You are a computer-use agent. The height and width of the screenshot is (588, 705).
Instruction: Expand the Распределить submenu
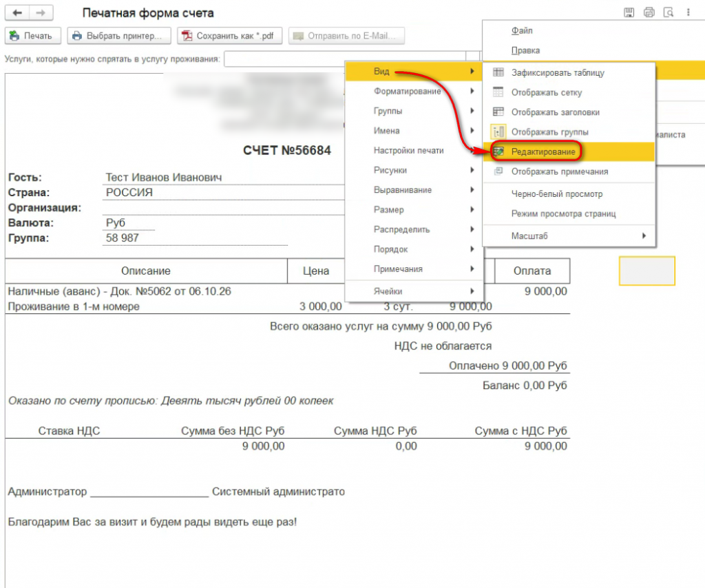coord(414,230)
